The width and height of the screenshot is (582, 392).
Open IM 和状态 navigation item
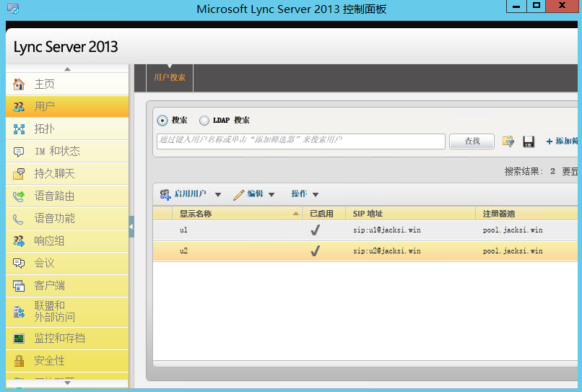tap(67, 151)
